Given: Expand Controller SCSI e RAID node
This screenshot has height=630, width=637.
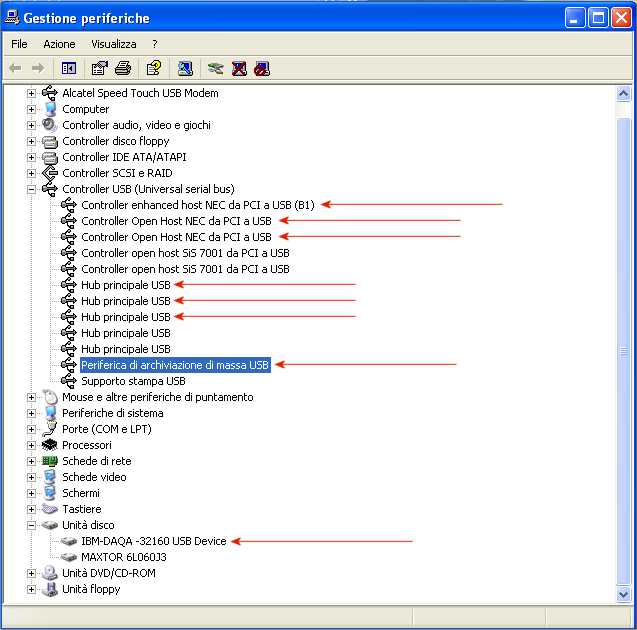Looking at the screenshot, I should (x=31, y=173).
